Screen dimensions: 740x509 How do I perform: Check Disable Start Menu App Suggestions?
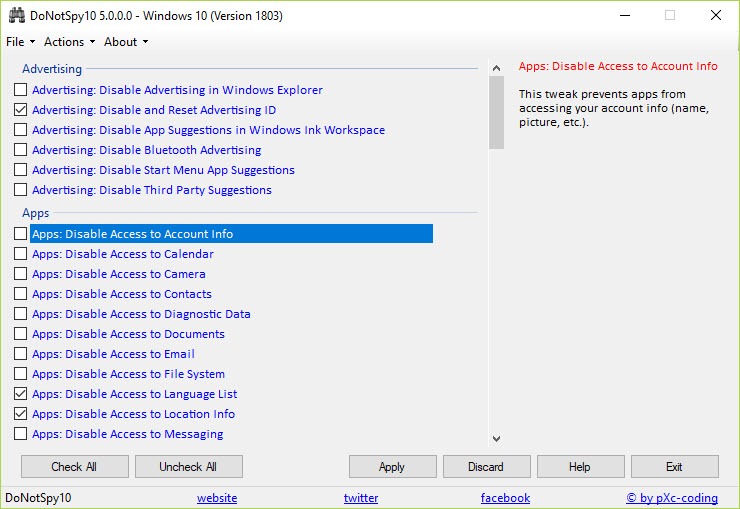(20, 169)
